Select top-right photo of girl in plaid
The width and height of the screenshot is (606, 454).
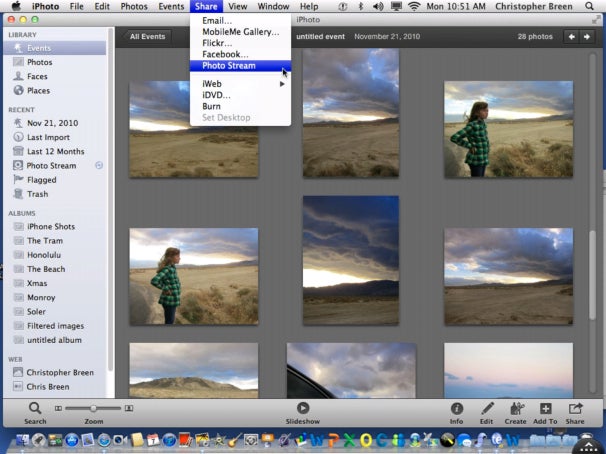pos(509,129)
